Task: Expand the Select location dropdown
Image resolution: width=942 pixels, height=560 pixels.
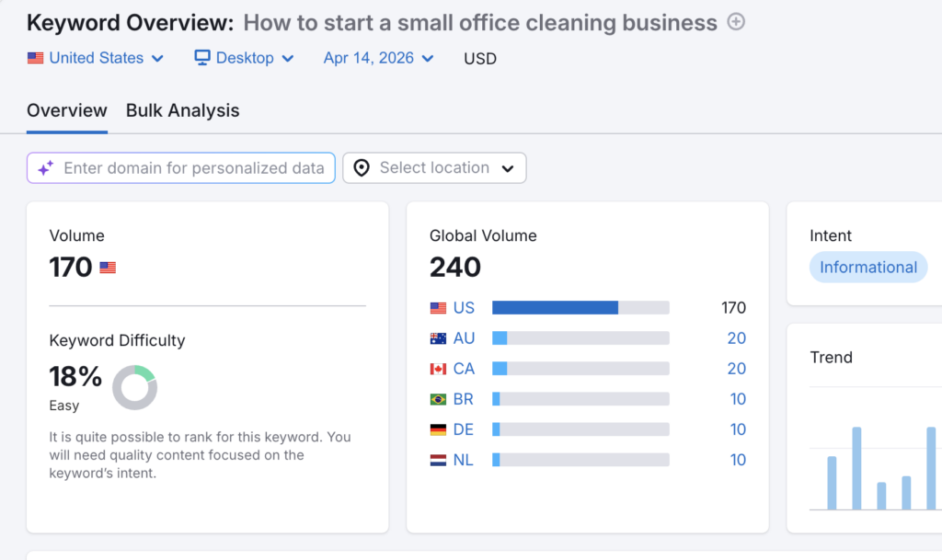Action: (x=433, y=167)
